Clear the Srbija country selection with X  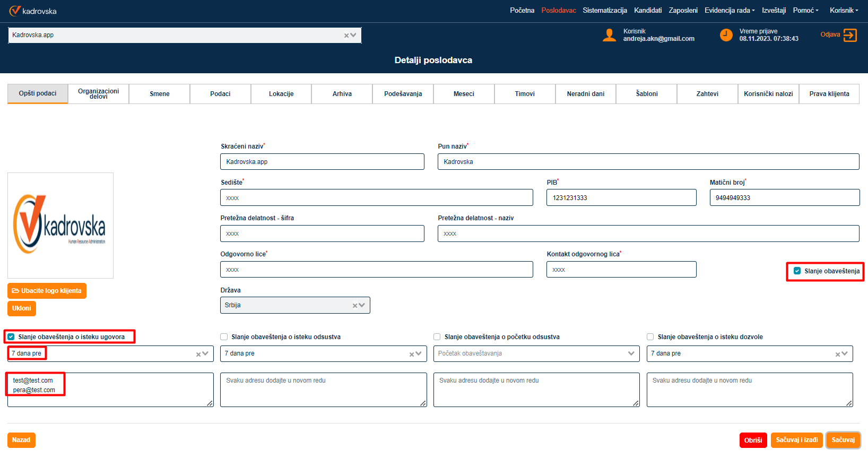pyautogui.click(x=355, y=306)
